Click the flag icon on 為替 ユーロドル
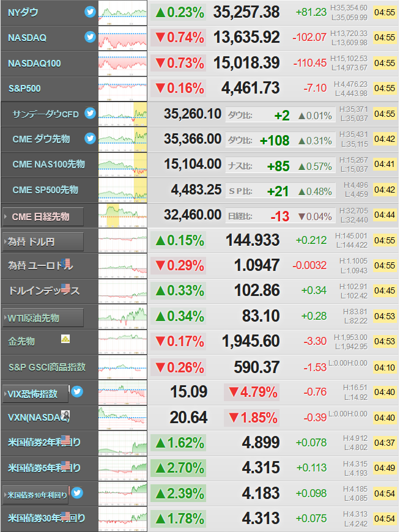Viewport: 400px width, 532px height. click(67, 263)
